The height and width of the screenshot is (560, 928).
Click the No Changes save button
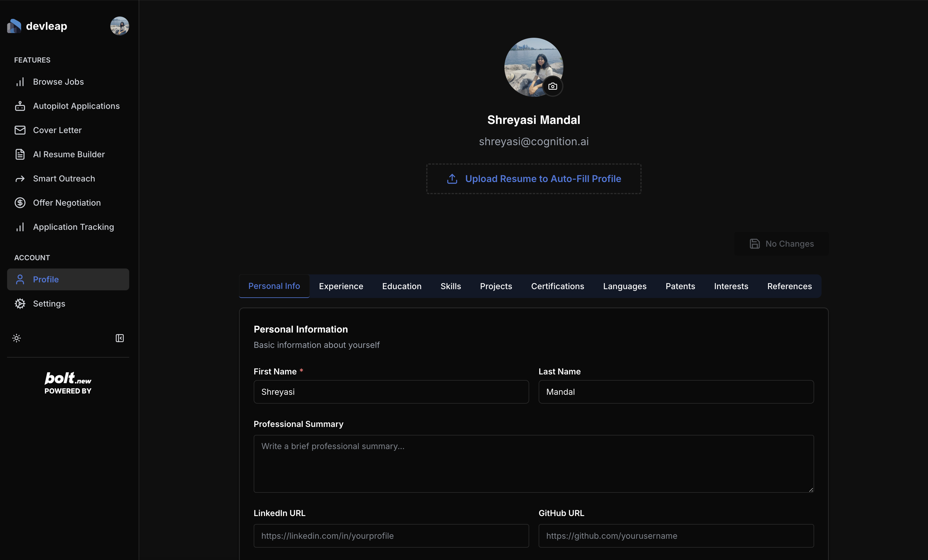[x=781, y=244]
